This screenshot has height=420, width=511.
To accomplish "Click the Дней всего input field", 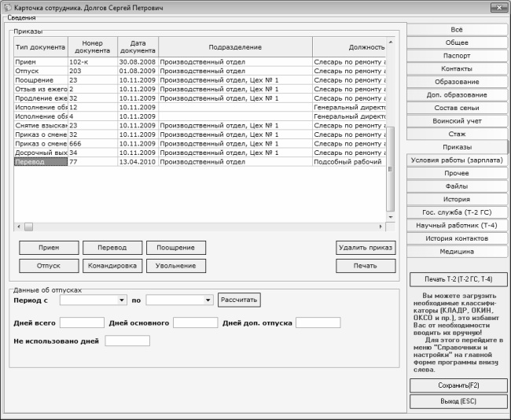I will (x=82, y=322).
